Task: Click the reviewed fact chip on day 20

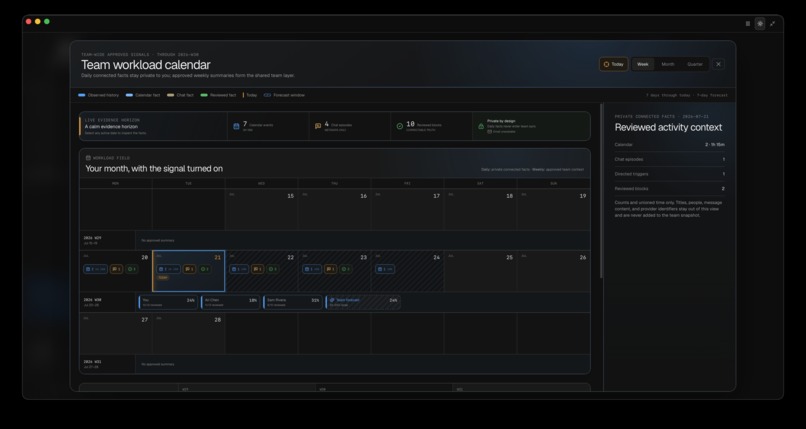Action: pos(132,269)
